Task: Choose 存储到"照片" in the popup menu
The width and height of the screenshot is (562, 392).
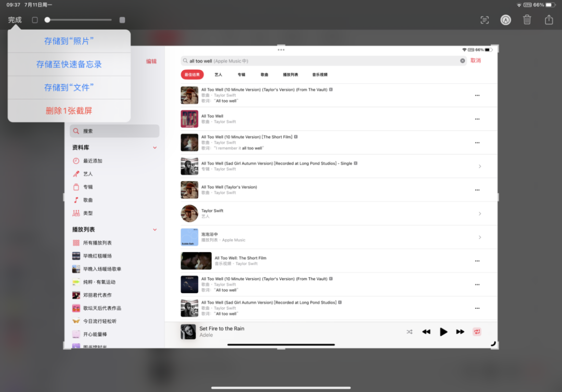Action: click(x=69, y=41)
